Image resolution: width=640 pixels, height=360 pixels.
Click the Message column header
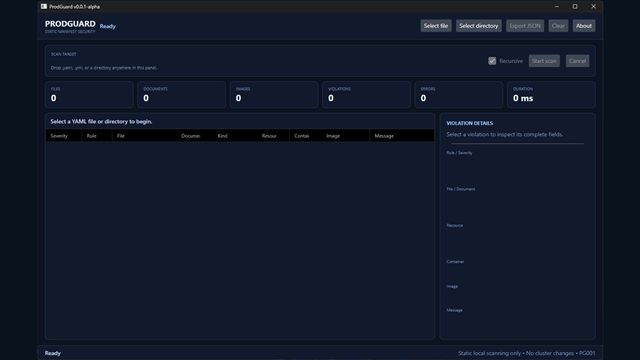(402, 136)
